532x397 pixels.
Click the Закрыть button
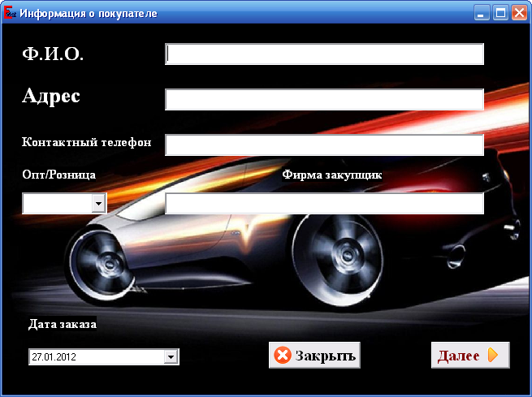(314, 356)
